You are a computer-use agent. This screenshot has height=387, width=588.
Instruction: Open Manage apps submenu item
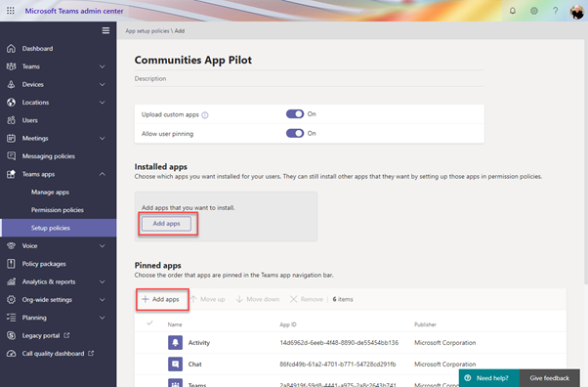click(50, 193)
